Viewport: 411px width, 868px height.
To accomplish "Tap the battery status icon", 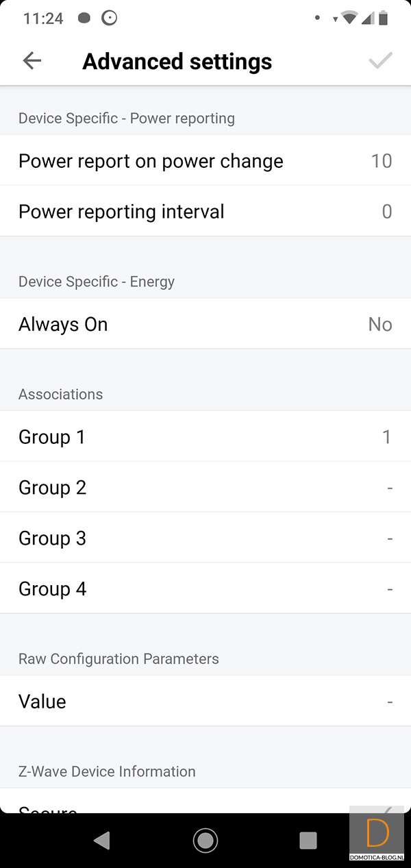I will pyautogui.click(x=383, y=18).
